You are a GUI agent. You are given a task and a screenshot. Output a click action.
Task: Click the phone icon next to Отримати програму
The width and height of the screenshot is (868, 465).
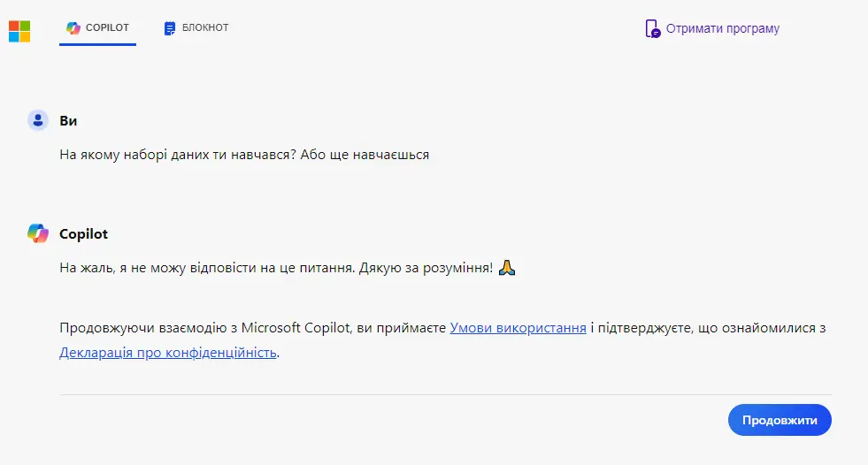653,29
